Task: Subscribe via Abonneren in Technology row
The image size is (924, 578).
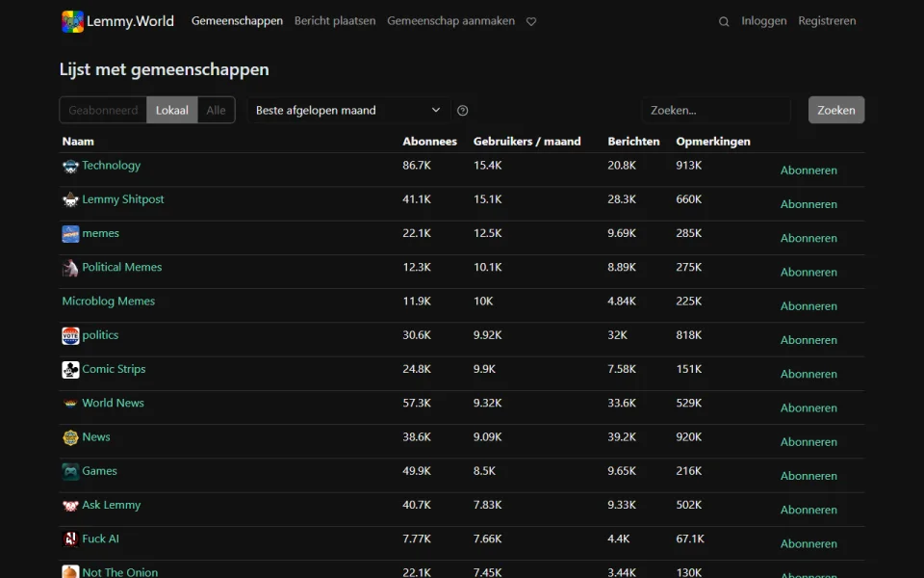Action: [808, 171]
